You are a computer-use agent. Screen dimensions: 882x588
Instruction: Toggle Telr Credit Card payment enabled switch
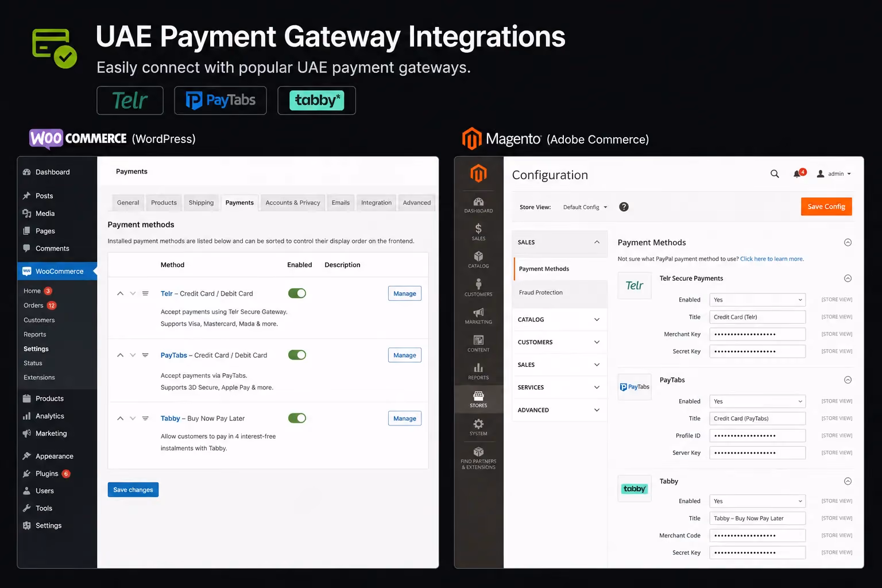[297, 293]
